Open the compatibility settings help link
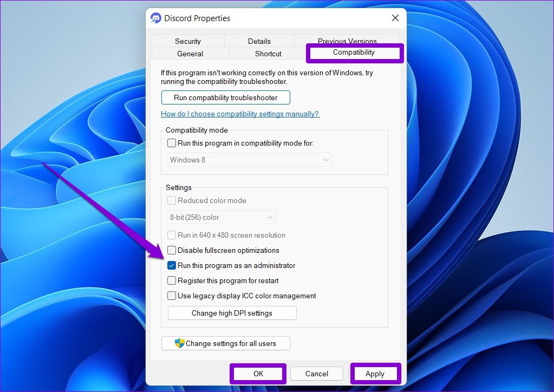This screenshot has height=392, width=554. tap(240, 114)
